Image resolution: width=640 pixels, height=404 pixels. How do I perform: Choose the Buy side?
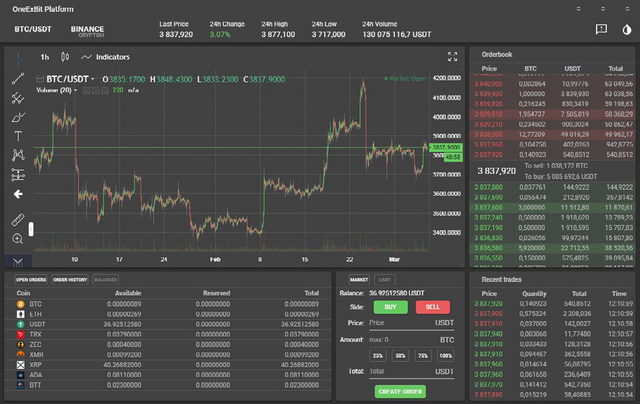pyautogui.click(x=390, y=307)
